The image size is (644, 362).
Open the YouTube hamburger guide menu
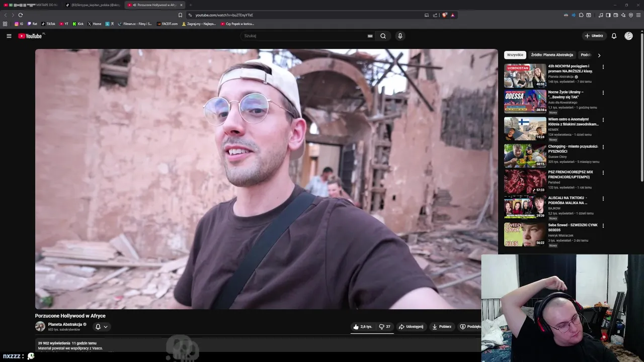[x=9, y=36]
